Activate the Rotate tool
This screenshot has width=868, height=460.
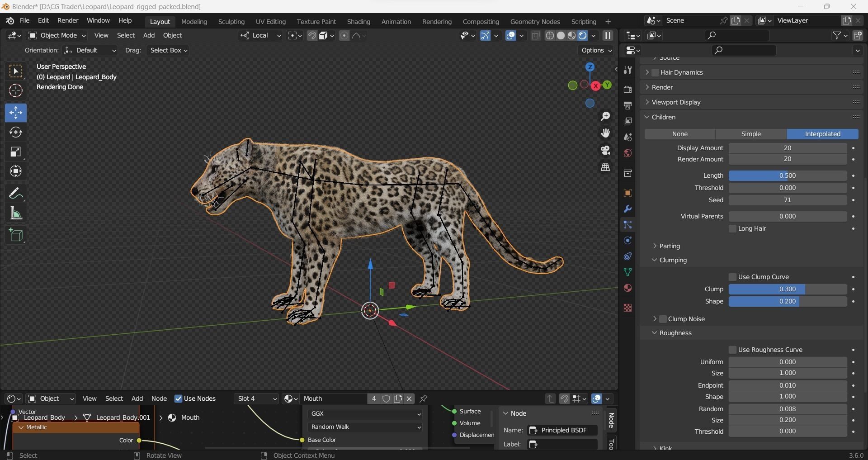tap(16, 132)
